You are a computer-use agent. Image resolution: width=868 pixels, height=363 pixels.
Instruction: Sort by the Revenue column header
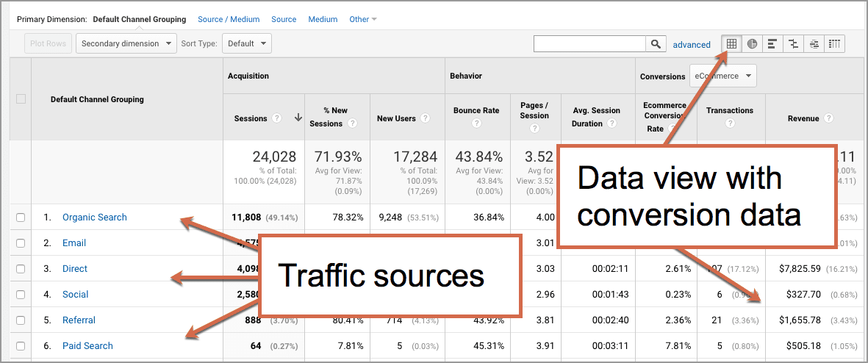(803, 118)
